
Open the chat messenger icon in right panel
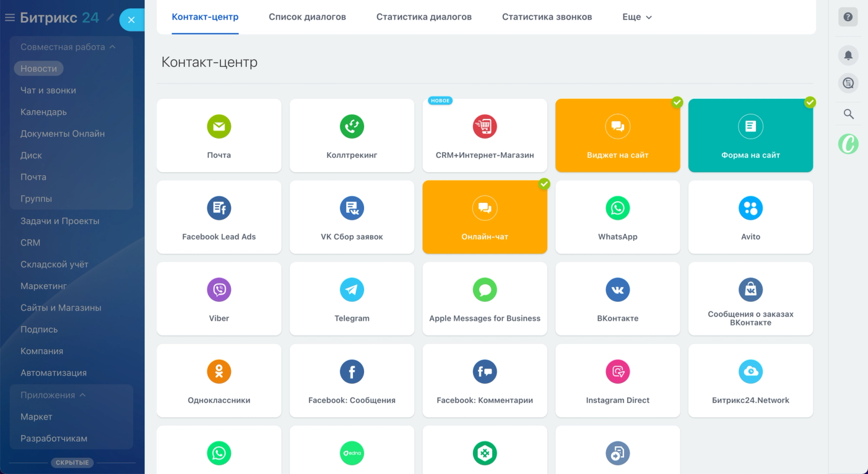[x=848, y=83]
